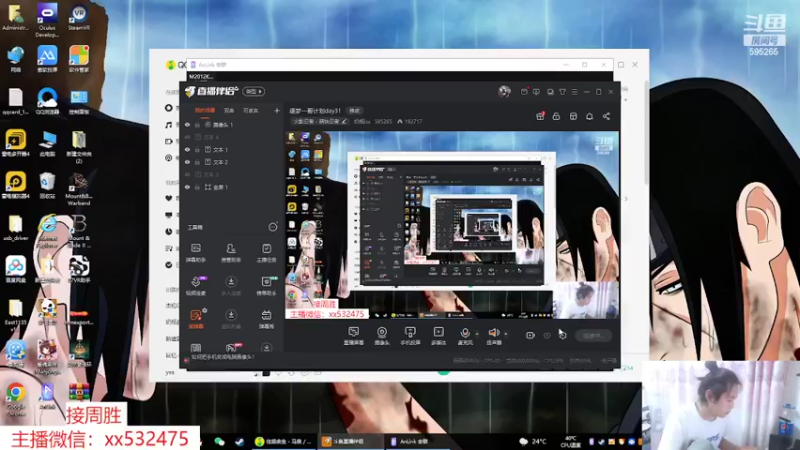Open the multi-person link download tool
Screen dimensions: 800x450
231,286
